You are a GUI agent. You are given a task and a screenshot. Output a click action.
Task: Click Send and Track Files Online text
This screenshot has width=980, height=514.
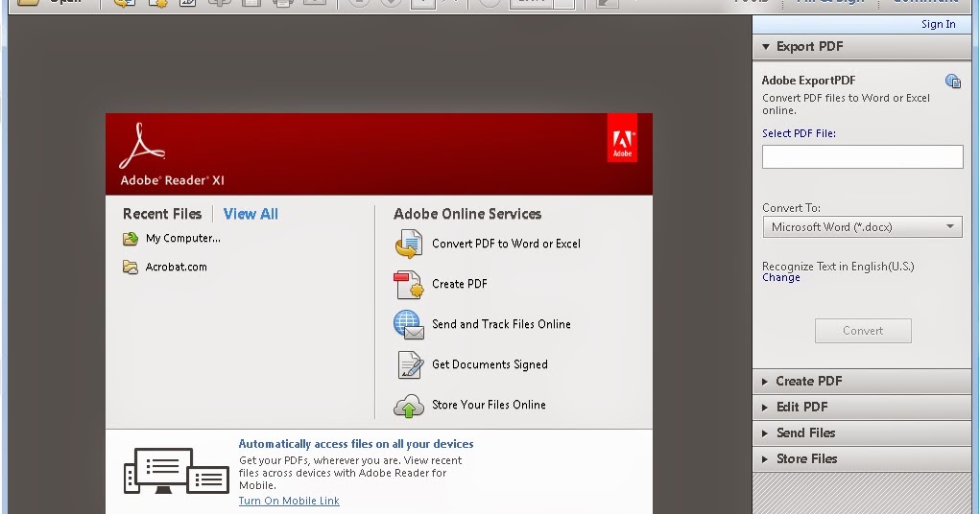click(x=501, y=325)
